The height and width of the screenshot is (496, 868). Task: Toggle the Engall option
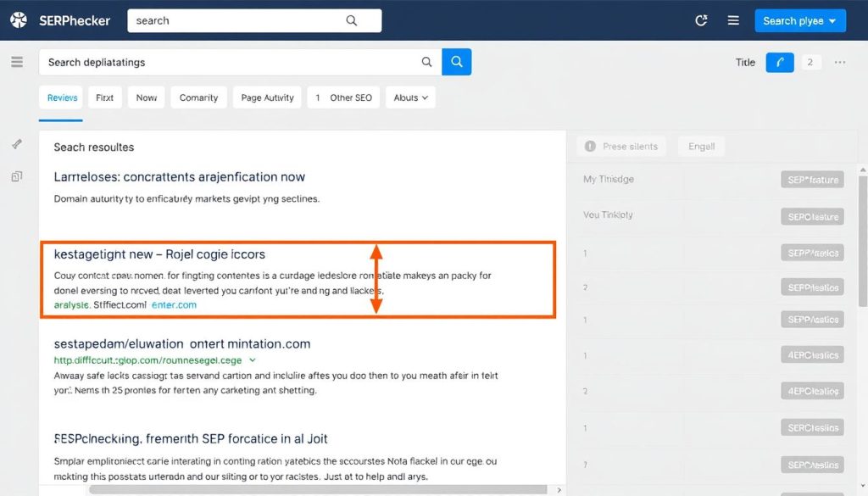coord(701,146)
